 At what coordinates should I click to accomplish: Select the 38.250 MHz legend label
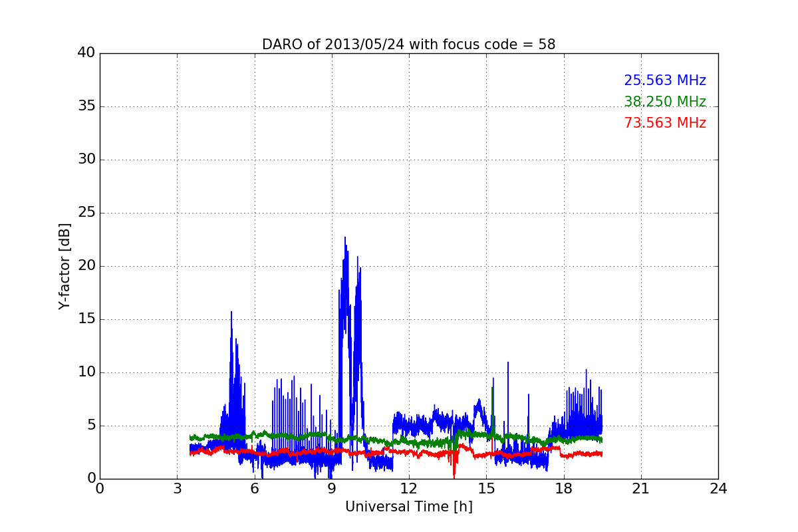tap(665, 102)
